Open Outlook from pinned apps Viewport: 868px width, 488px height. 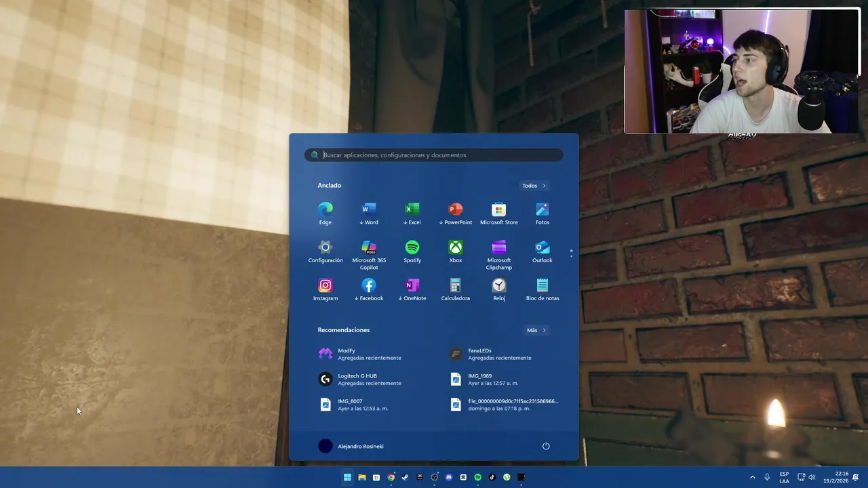point(542,251)
